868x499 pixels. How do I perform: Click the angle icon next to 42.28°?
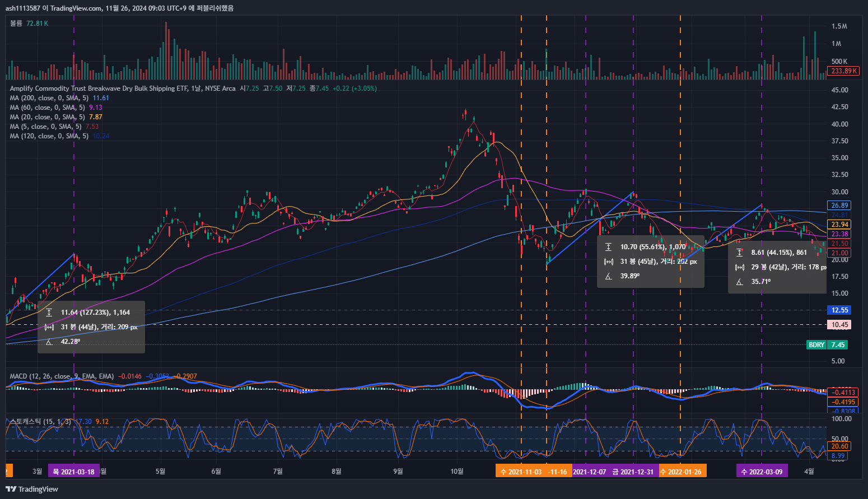tap(49, 342)
